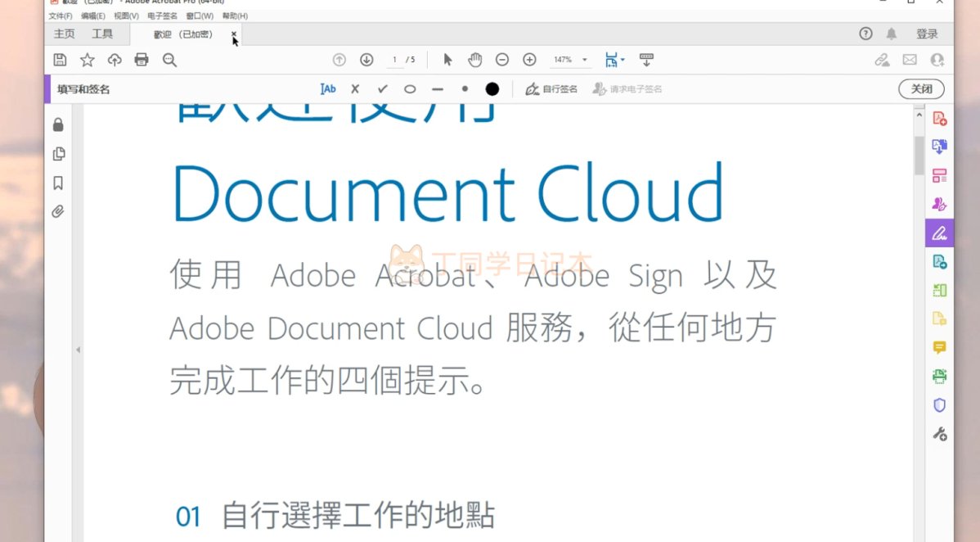Show the Bookmarks panel

(58, 183)
